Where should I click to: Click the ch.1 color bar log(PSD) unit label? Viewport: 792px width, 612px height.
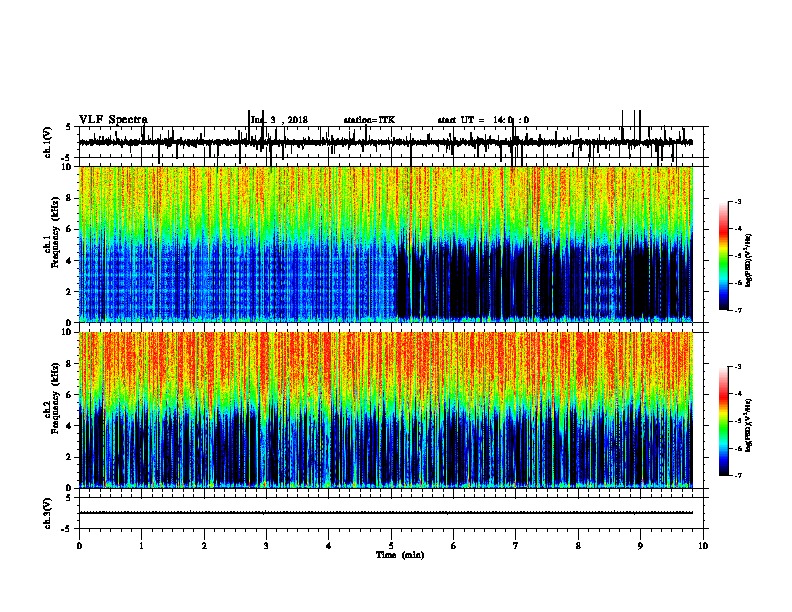749,260
